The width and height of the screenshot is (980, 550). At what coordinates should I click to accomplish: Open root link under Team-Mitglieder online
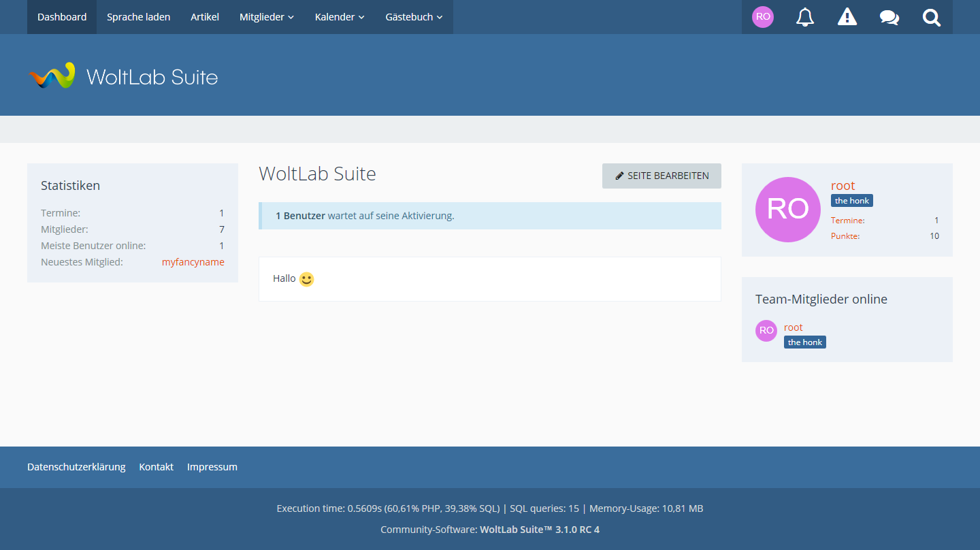tap(794, 327)
